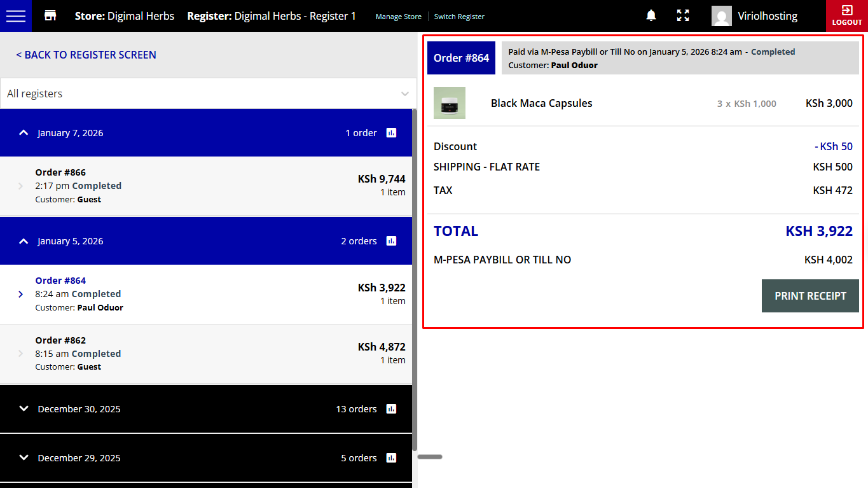Click the Logout button
The width and height of the screenshot is (868, 488).
tap(846, 16)
